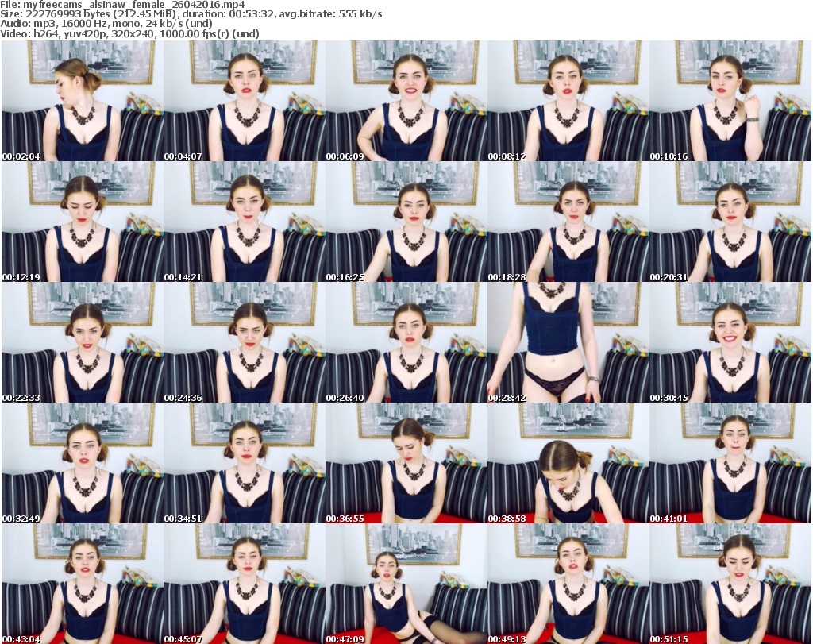
Task: Open the frame at 00:12:19
Action: pos(82,222)
